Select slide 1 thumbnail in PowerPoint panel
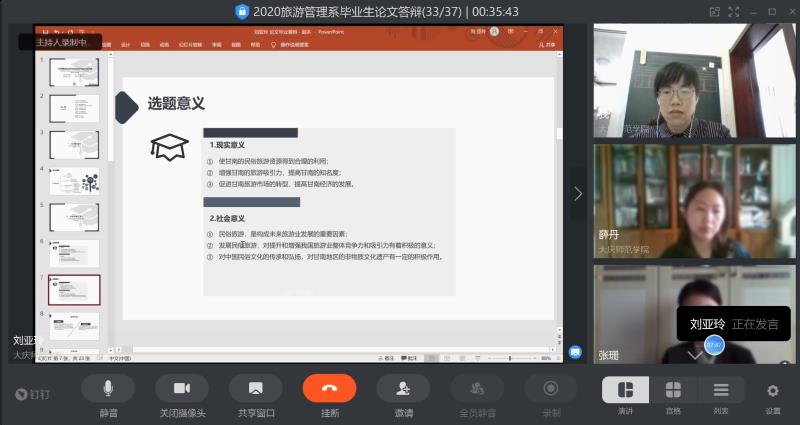 tap(75, 72)
